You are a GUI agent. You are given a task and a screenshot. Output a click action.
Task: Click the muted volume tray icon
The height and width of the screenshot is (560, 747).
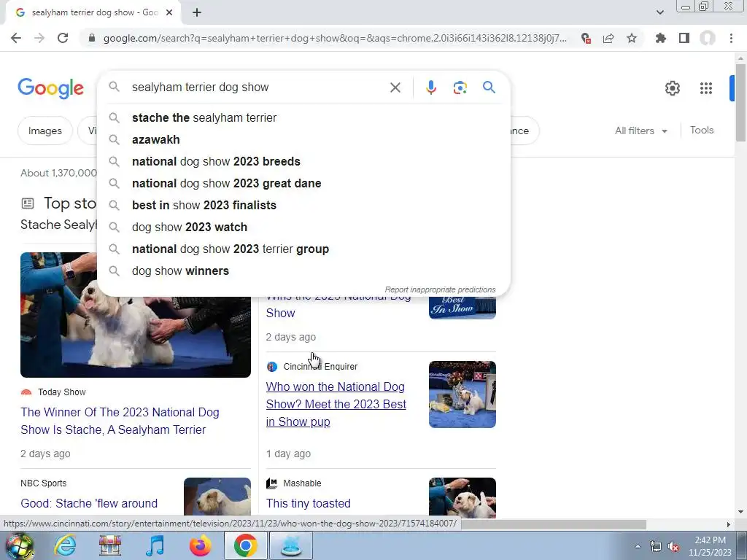click(x=673, y=547)
